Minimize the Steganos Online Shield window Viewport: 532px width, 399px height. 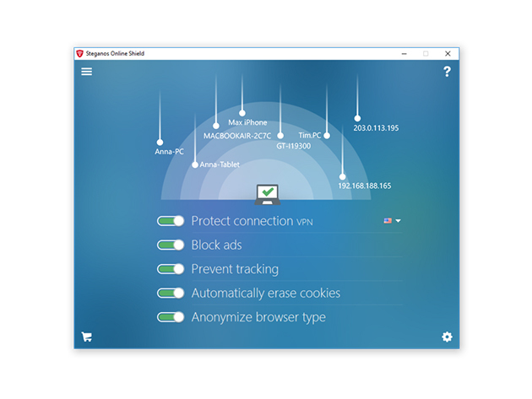[x=404, y=53]
